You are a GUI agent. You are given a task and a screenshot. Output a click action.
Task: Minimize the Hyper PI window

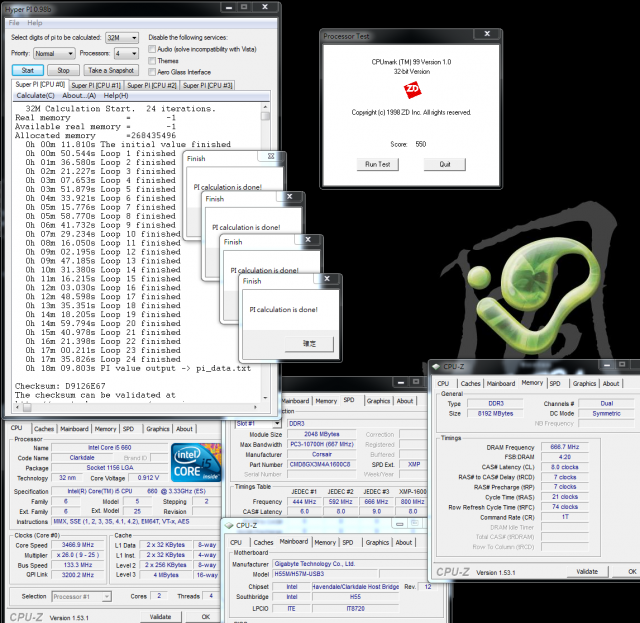[229, 7]
